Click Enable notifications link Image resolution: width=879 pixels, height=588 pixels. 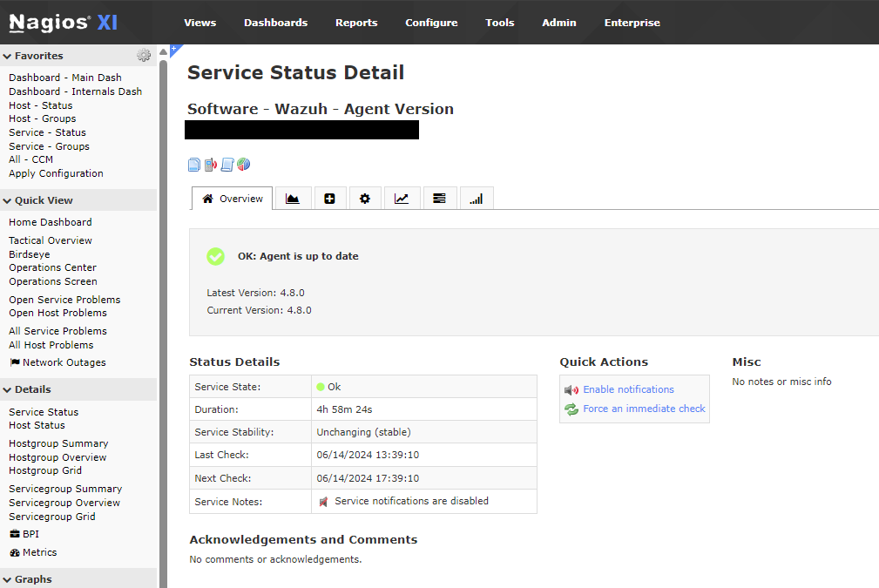[x=628, y=389]
